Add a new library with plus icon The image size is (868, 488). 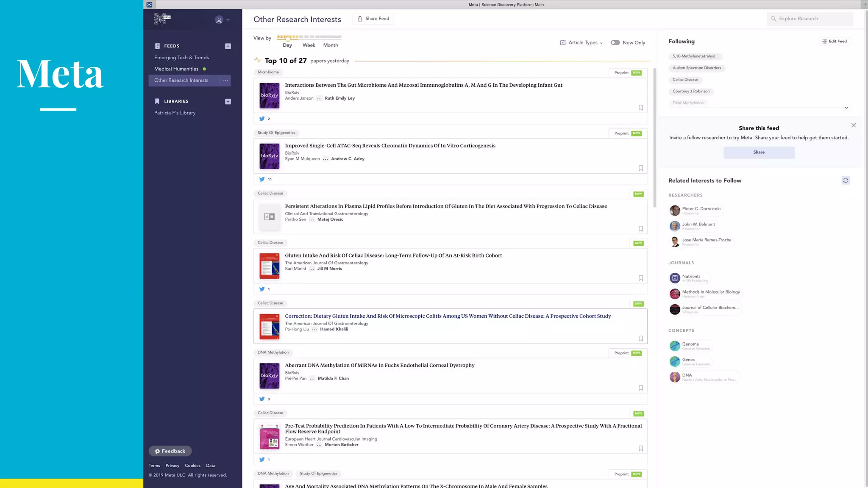[228, 101]
